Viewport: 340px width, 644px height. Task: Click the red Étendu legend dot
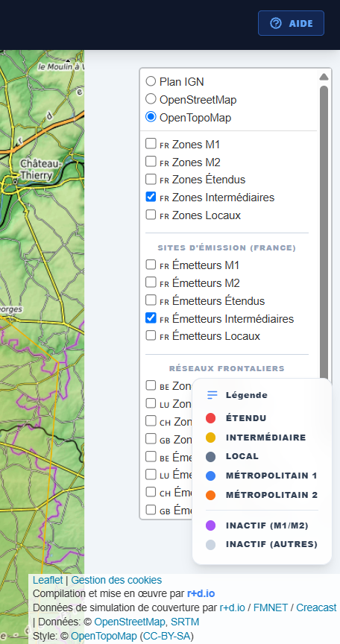click(211, 418)
